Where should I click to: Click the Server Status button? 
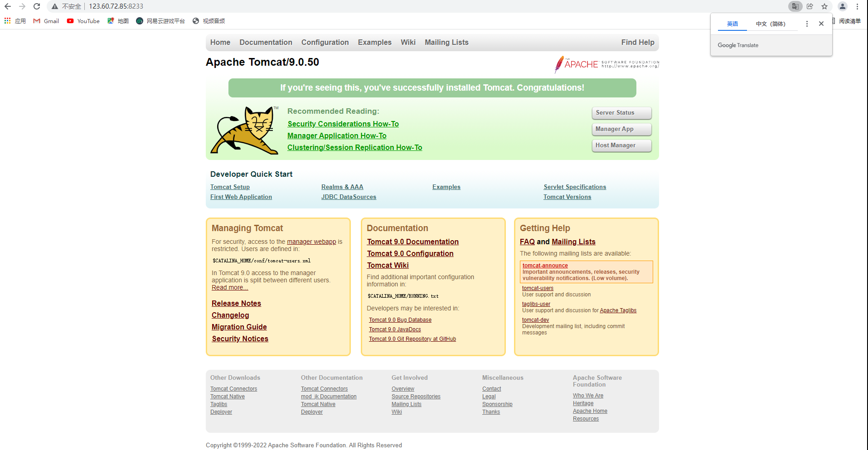tap(621, 113)
